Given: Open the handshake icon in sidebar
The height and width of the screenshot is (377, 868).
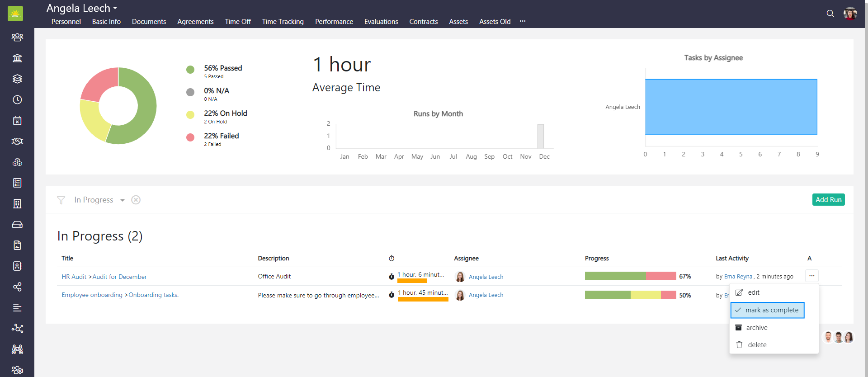Looking at the screenshot, I should tap(17, 141).
